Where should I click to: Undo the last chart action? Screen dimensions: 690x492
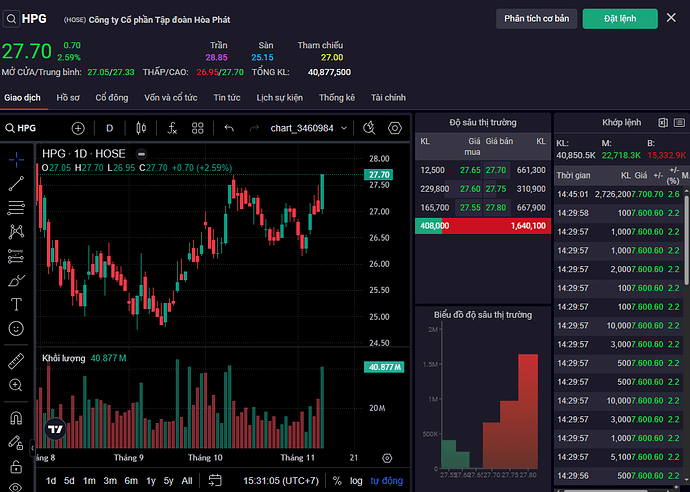coord(229,128)
